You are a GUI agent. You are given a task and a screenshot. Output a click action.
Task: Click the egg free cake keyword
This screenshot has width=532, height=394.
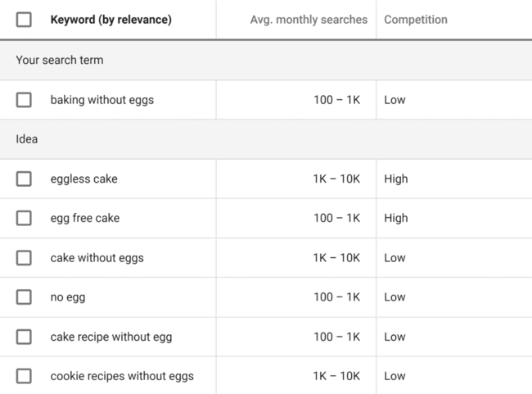pos(85,218)
